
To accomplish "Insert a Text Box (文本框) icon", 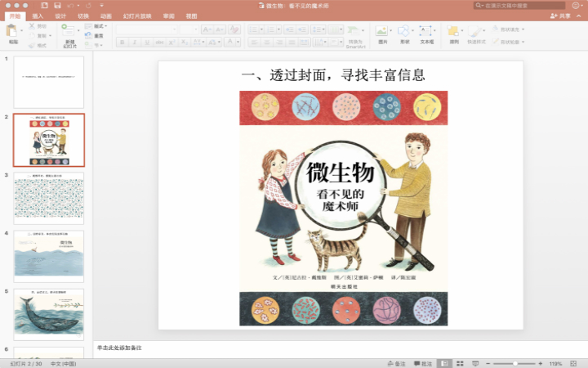I will tap(425, 31).
